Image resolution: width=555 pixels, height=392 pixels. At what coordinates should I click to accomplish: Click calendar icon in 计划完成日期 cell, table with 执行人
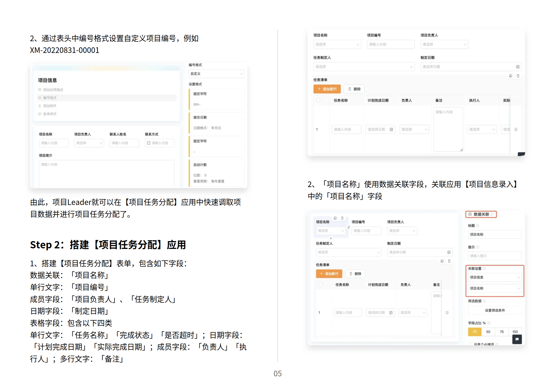(391, 129)
